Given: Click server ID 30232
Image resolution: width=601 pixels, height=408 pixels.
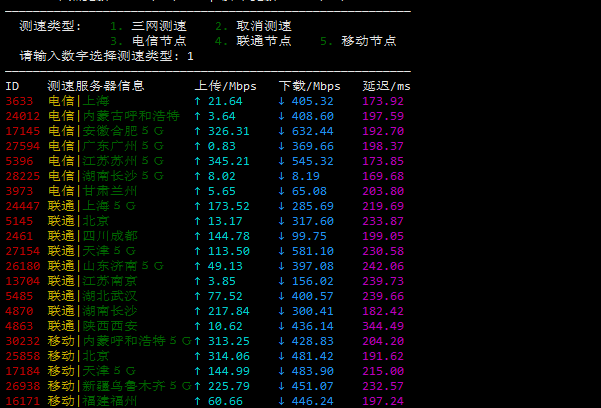Looking at the screenshot, I should [x=23, y=341].
